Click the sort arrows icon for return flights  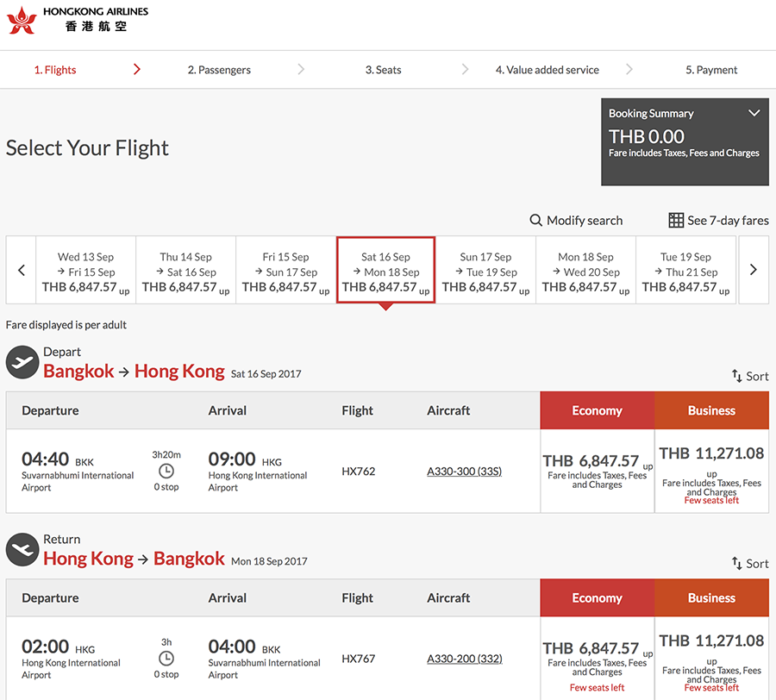click(737, 564)
